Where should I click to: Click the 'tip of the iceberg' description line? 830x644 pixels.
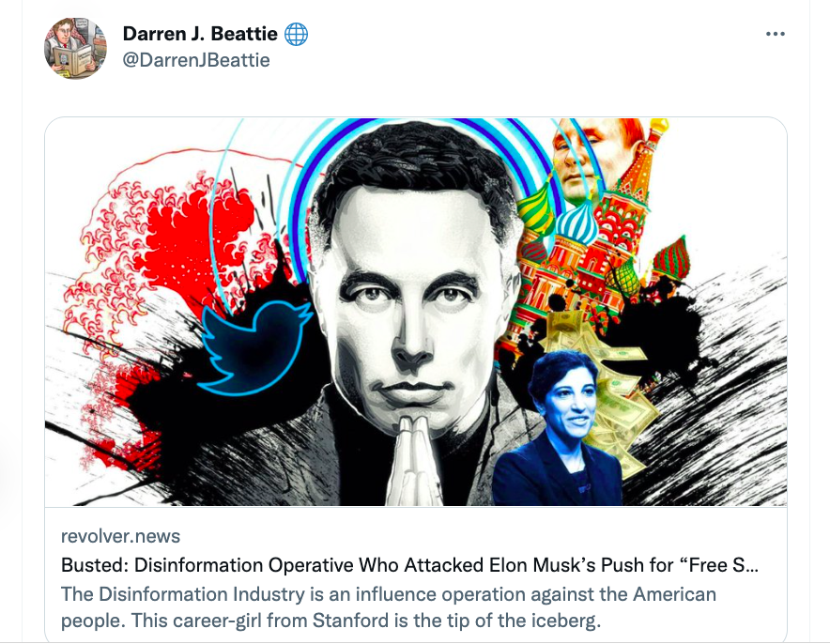click(330, 621)
